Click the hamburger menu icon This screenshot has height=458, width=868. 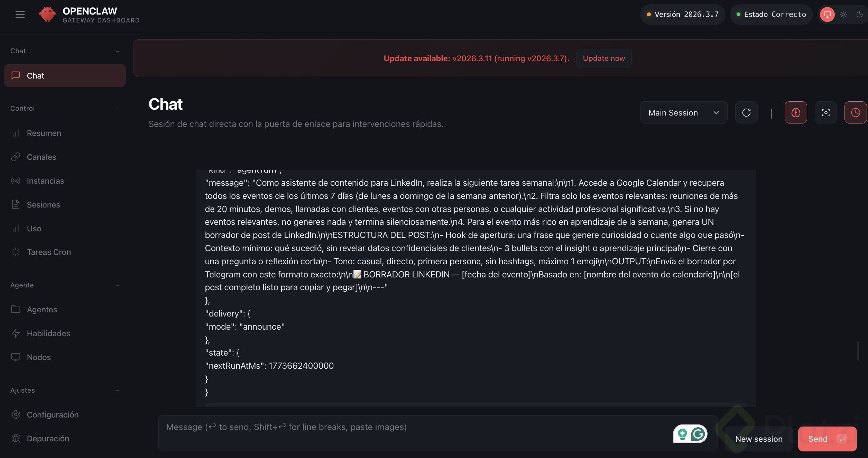point(20,15)
